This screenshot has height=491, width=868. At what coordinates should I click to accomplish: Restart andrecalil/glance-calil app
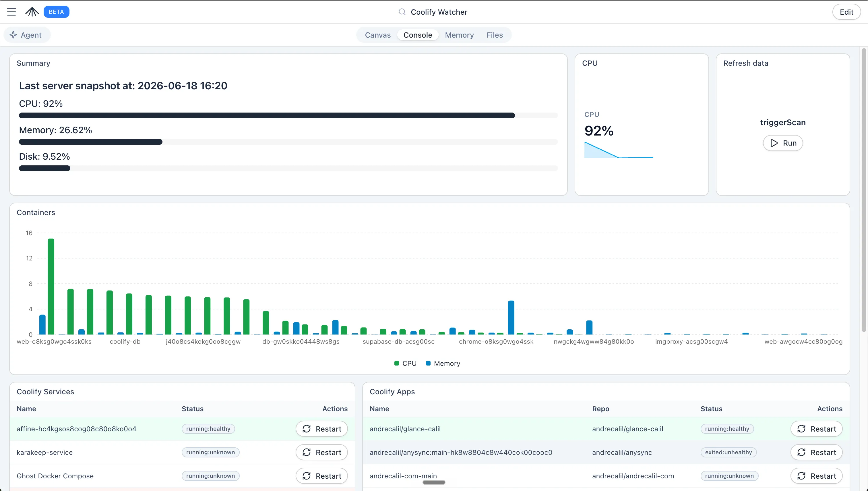coord(816,429)
